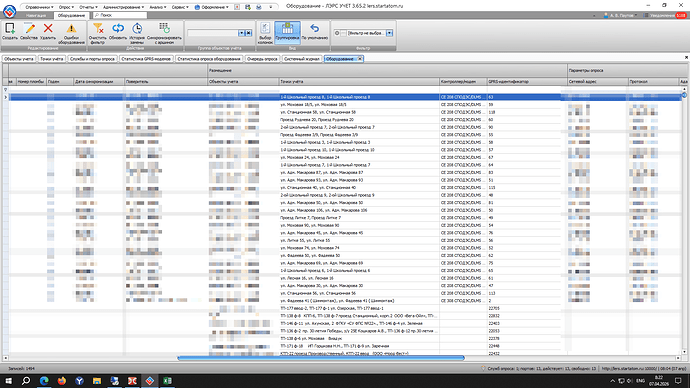This screenshot has width=690, height=388.
Task: Click the Создать (create) toolbar icon
Action: pos(10,32)
